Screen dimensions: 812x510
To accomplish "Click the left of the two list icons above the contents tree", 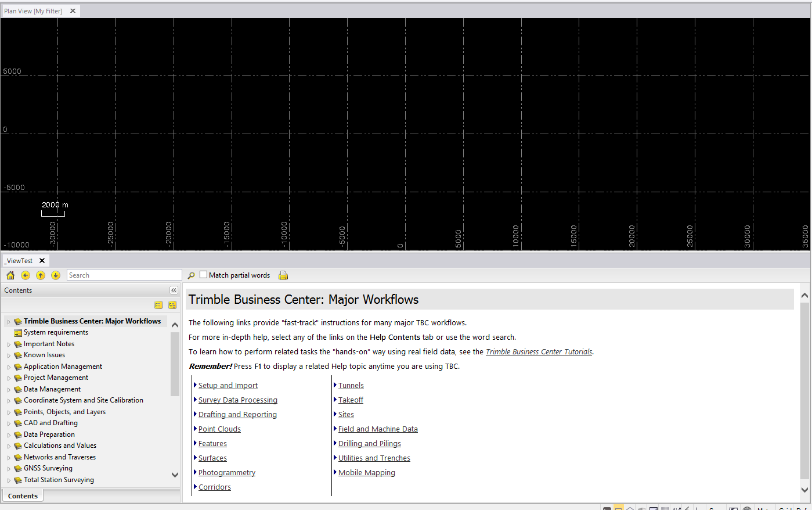I will [x=158, y=305].
